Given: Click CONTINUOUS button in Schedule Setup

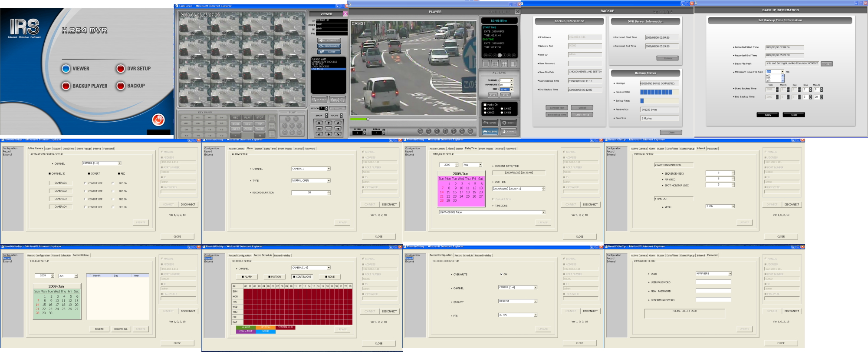Looking at the screenshot, I should coord(302,277).
